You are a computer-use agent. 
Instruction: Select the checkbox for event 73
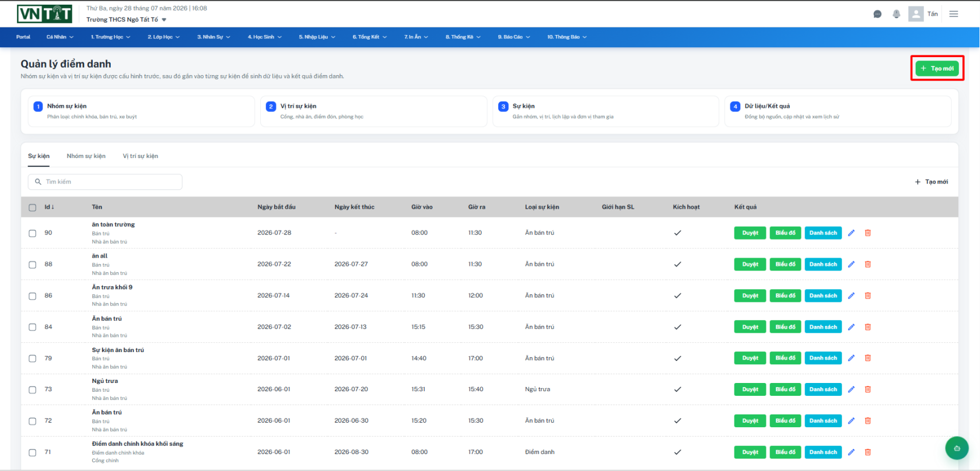(x=33, y=390)
